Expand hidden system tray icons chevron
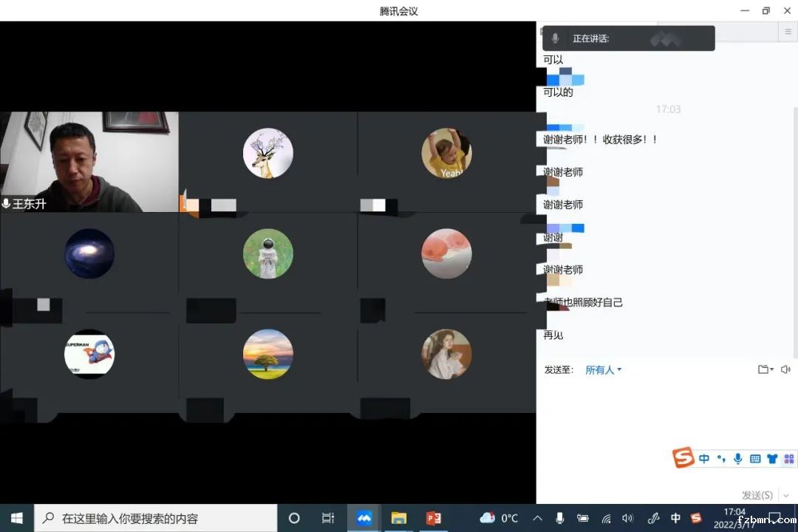This screenshot has width=798, height=532. click(x=538, y=518)
